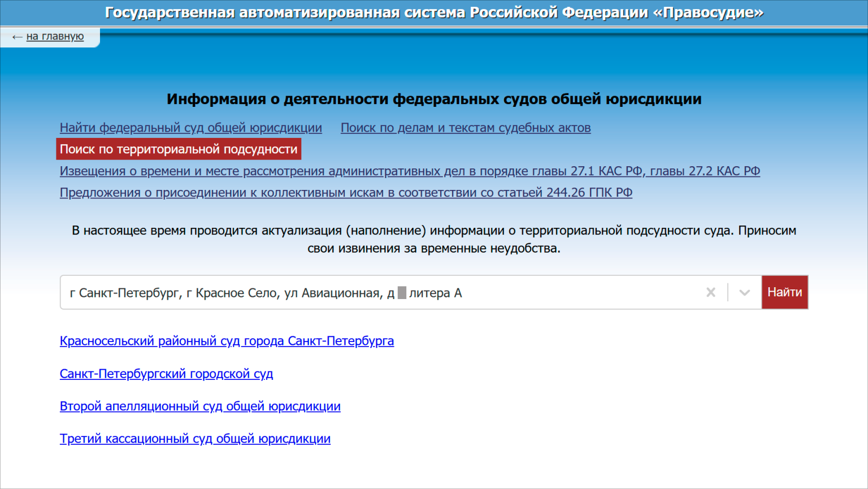
Task: Click the 'Информация о деятельности федеральных судов' heading
Action: click(x=434, y=99)
